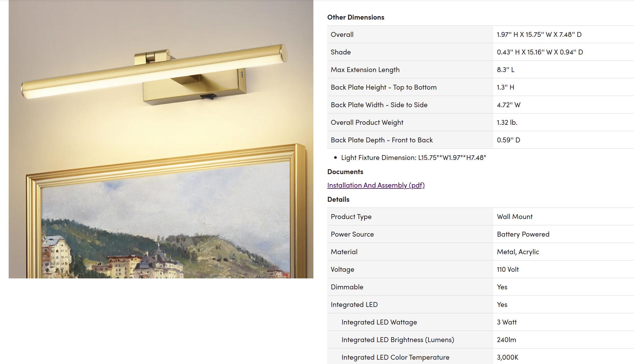This screenshot has height=364, width=634.
Task: Click the Light Fixture Dimension bullet text
Action: [x=414, y=158]
